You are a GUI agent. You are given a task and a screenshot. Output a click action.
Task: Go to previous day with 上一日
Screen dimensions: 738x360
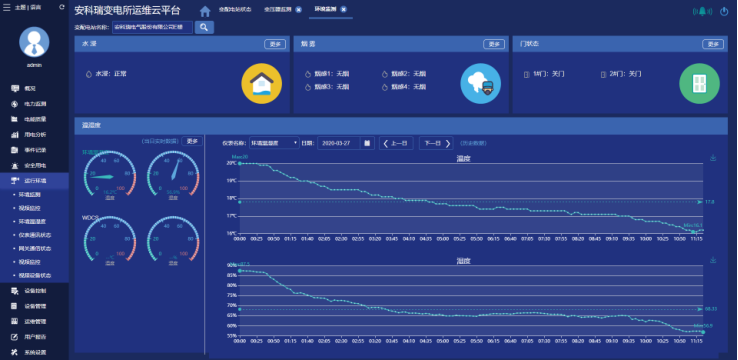click(x=396, y=143)
